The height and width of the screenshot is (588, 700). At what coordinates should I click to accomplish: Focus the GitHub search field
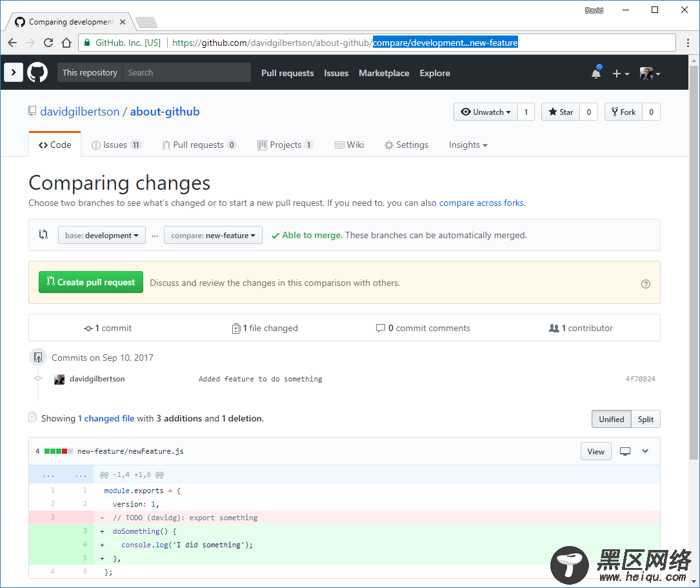point(186,72)
